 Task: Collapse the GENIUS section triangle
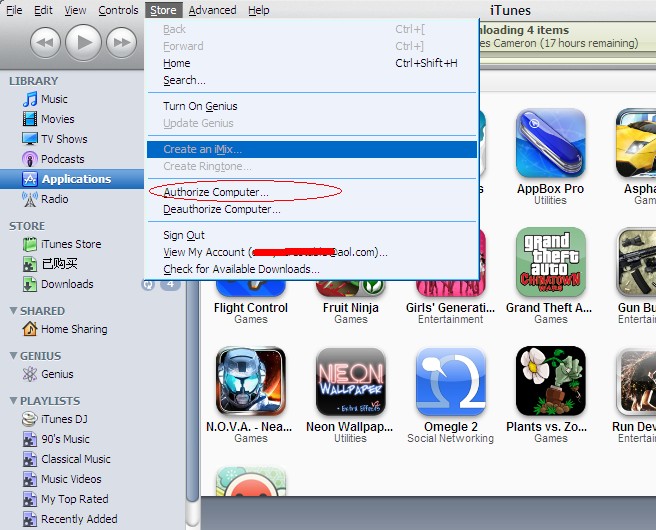click(12, 356)
